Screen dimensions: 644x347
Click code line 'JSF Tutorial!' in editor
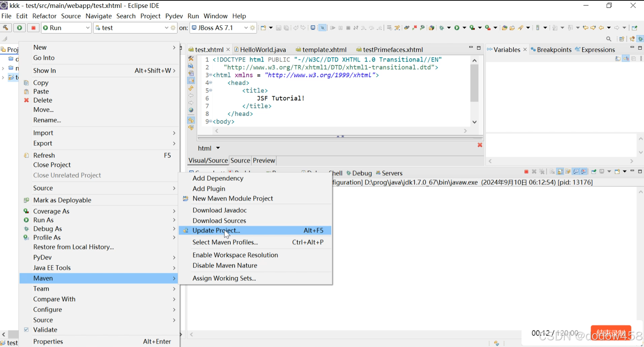pos(280,98)
